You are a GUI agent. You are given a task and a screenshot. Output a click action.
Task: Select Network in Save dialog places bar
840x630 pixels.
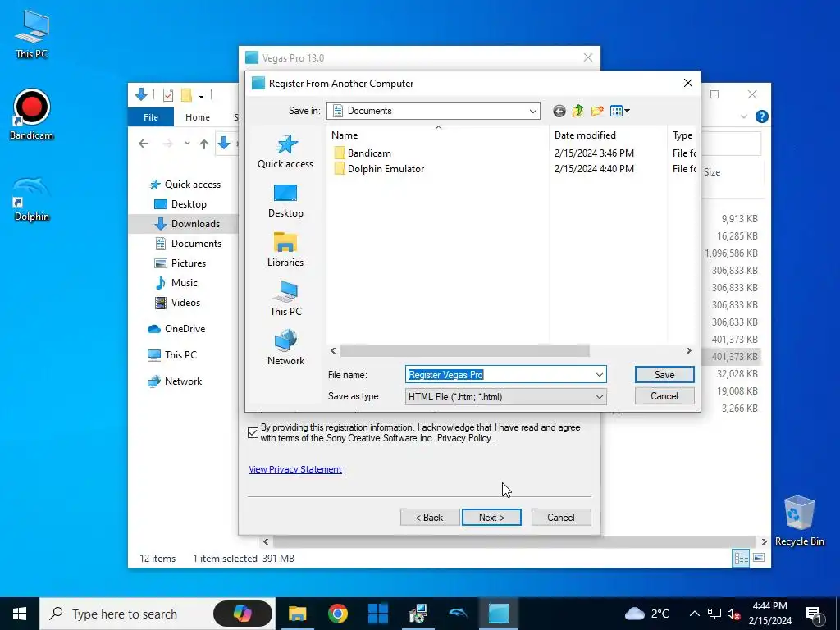[285, 348]
